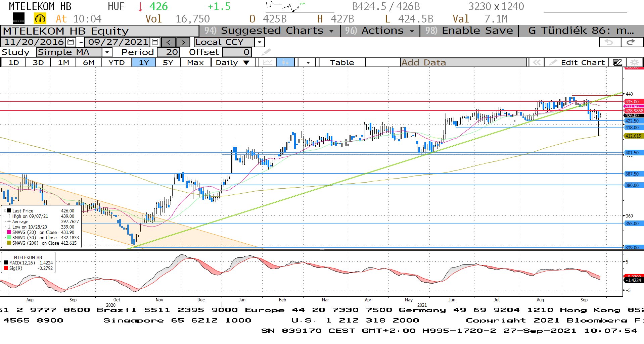The height and width of the screenshot is (344, 644).
Task: Click the previous period arrow button
Action: (x=168, y=42)
